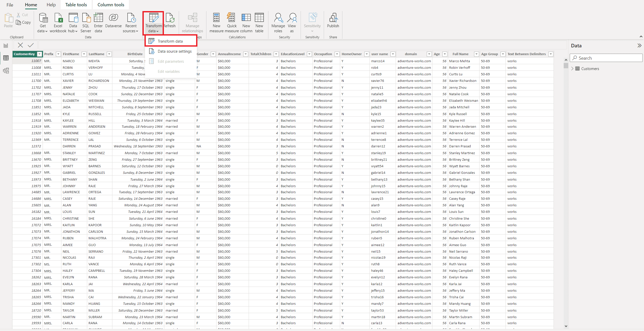Screen dimensions: 644x331
Task: Create a New measure
Action: (x=216, y=22)
